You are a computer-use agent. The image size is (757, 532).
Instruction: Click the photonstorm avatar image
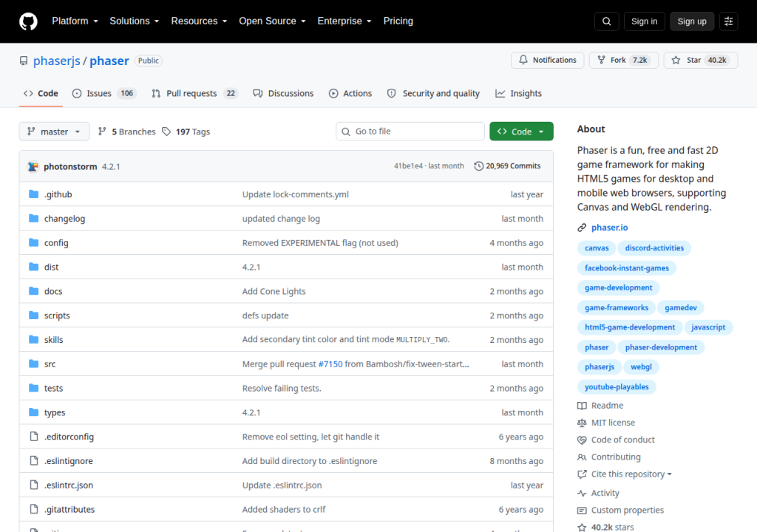click(33, 166)
